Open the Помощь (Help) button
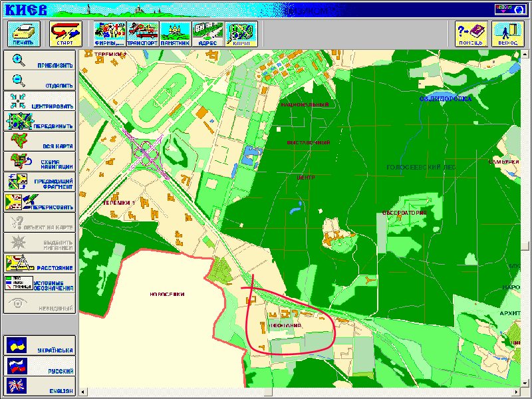Viewport: 532px width, 399px height. pos(471,33)
